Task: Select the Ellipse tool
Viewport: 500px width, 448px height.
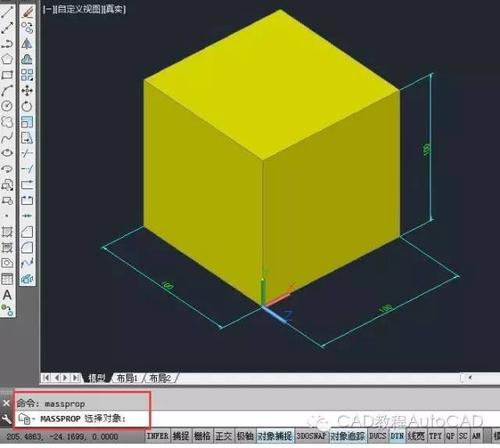Action: [x=7, y=153]
